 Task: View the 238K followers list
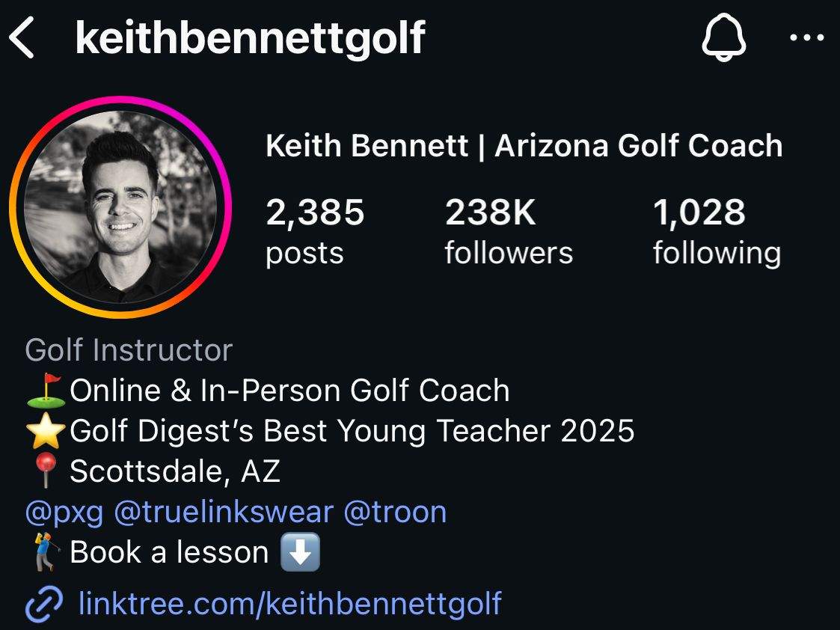tap(509, 231)
